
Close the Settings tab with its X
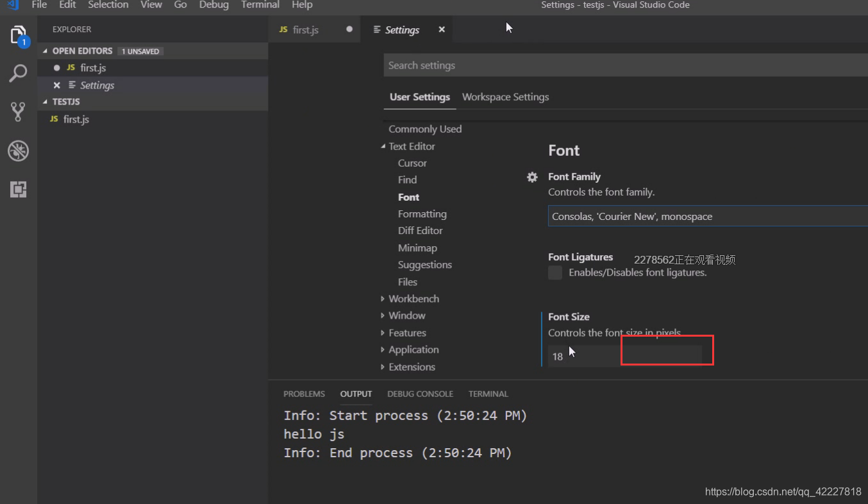click(x=442, y=29)
